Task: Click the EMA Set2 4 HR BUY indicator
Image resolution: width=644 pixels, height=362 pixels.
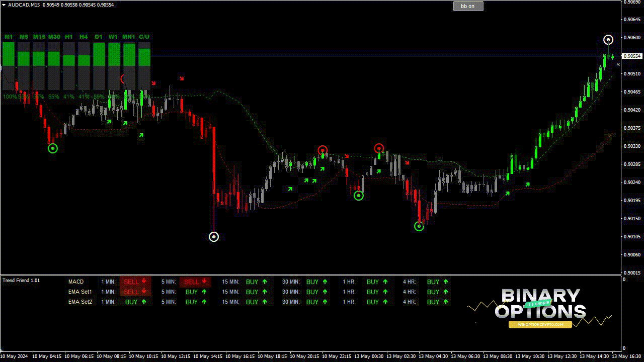Action: [437, 302]
